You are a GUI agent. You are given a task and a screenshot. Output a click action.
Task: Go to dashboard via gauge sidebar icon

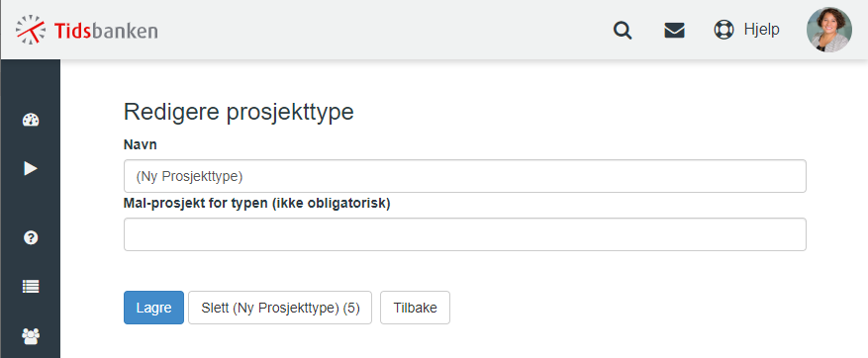tap(31, 120)
